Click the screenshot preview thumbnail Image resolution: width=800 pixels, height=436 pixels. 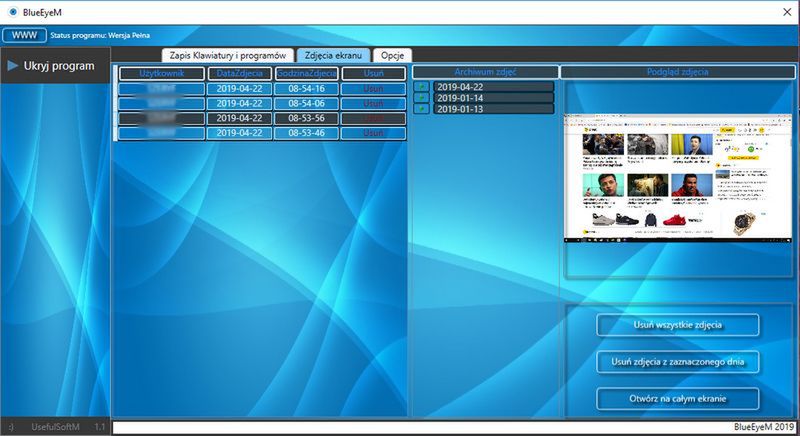(x=678, y=178)
